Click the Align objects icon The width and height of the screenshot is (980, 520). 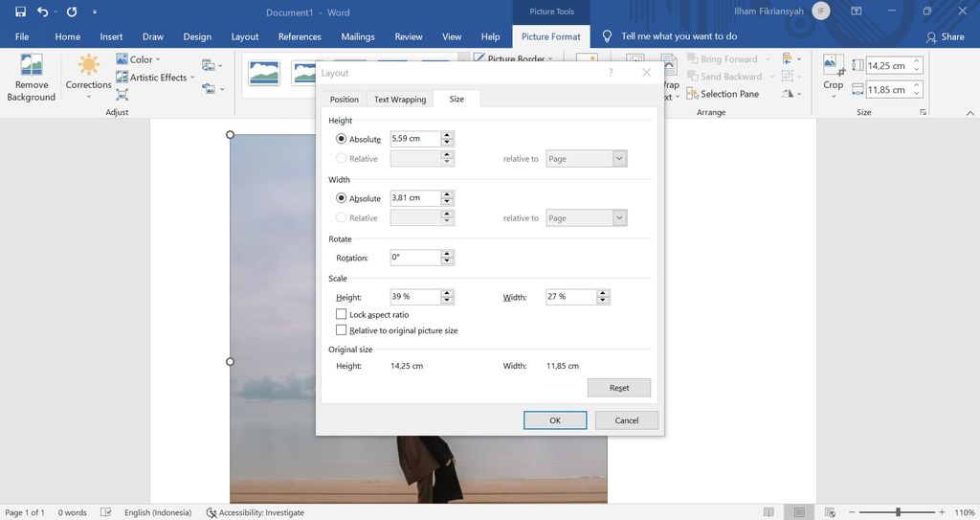(x=788, y=58)
